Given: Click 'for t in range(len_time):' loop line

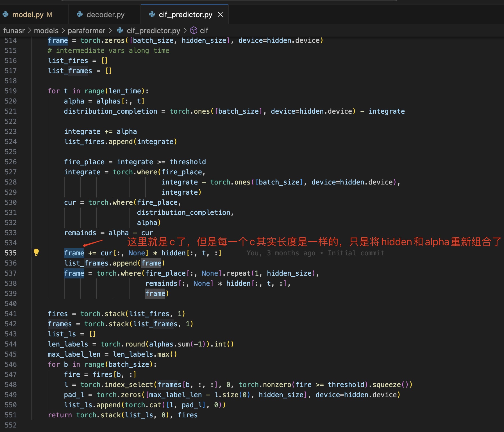Looking at the screenshot, I should tap(98, 91).
